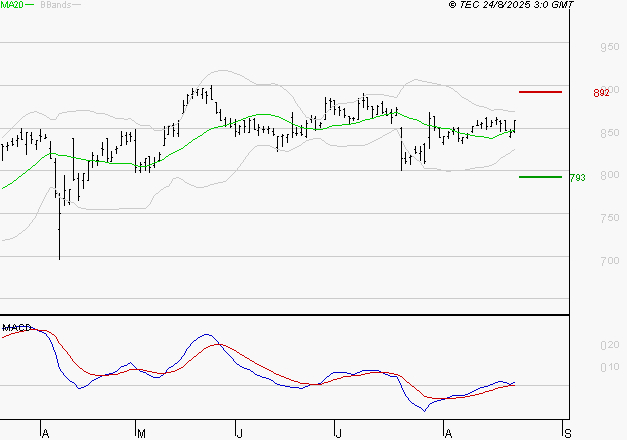Click the 'S' September marker on time axis
The image size is (627, 440).
[568, 432]
